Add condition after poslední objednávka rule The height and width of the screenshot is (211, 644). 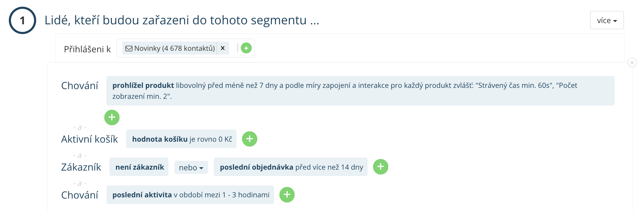[381, 167]
